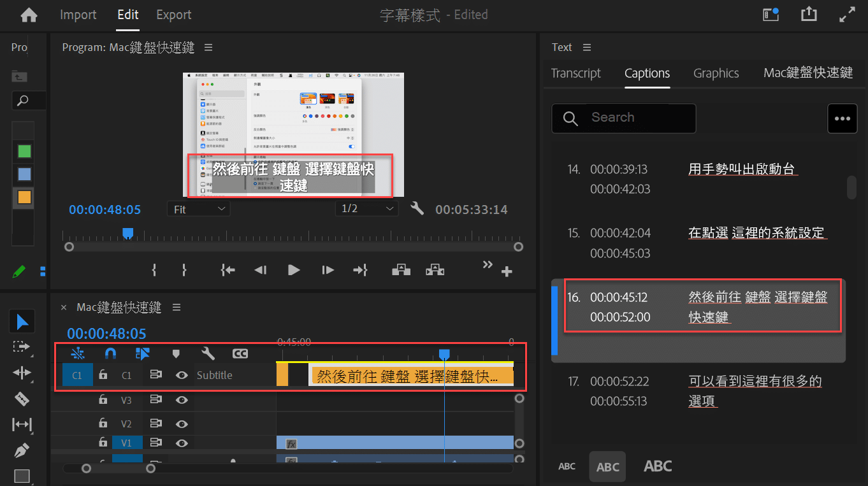
Task: Select the Razor tool
Action: 22,399
